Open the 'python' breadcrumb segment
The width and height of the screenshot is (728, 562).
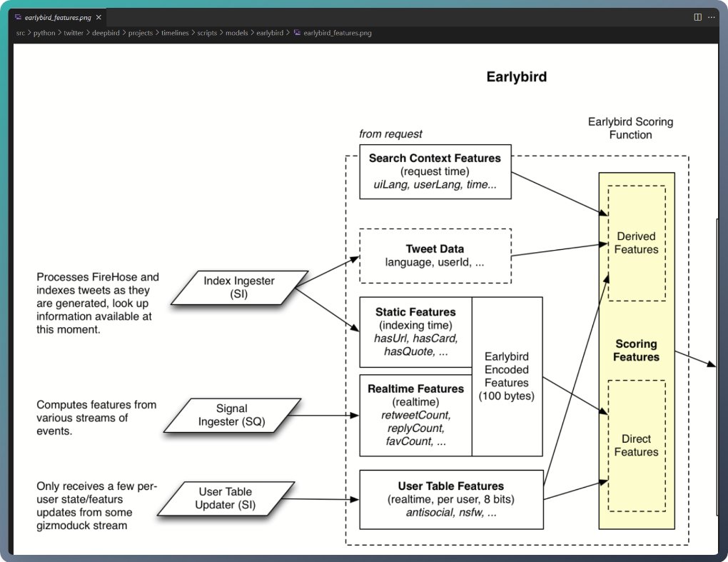(44, 33)
